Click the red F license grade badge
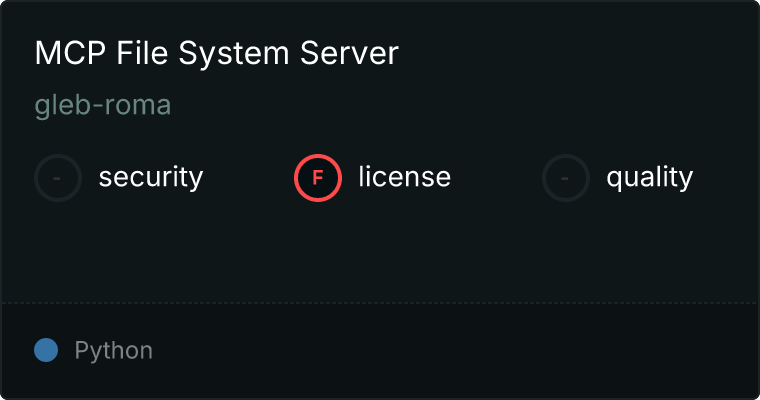 318,178
